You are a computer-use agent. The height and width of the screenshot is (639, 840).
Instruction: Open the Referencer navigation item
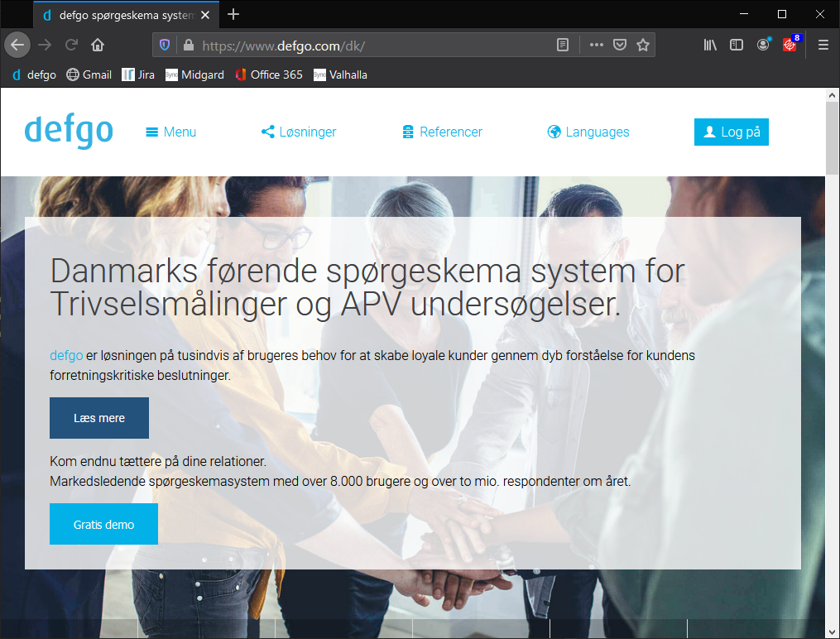tap(442, 132)
